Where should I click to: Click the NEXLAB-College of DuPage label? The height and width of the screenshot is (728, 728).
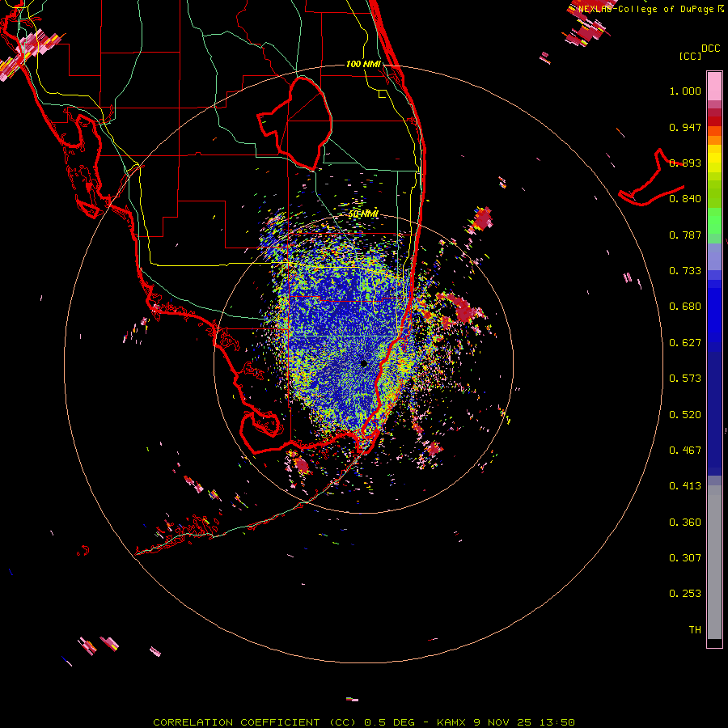(x=651, y=9)
